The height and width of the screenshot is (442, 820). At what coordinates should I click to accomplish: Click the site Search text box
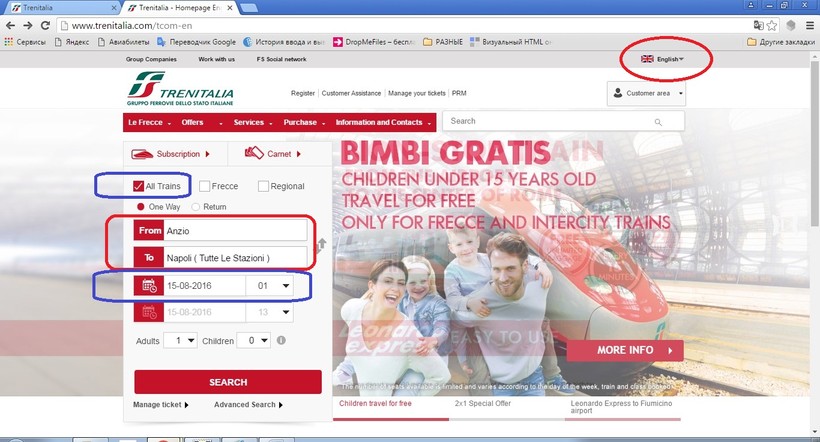[563, 121]
